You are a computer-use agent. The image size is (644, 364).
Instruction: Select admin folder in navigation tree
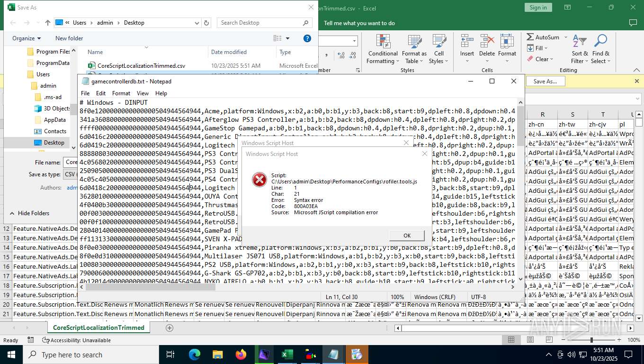[44, 85]
